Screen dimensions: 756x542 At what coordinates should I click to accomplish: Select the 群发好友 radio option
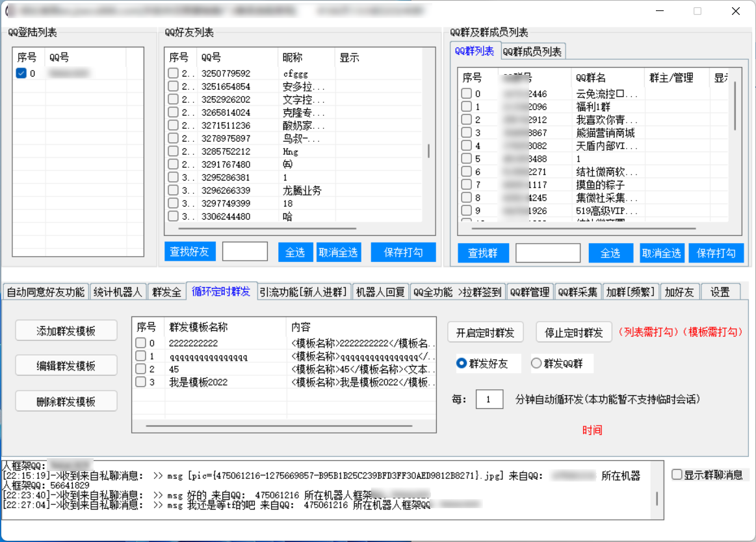pyautogui.click(x=462, y=364)
